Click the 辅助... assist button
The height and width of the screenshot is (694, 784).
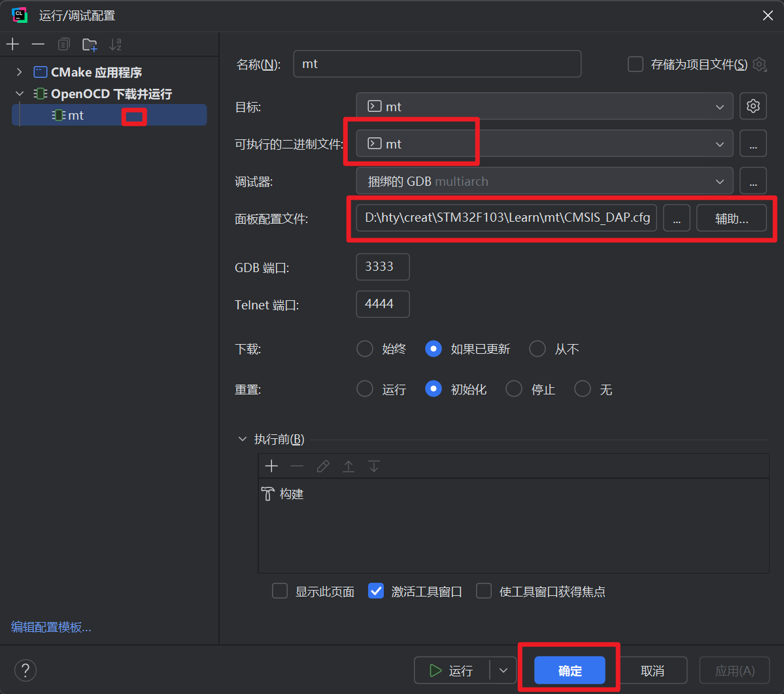[732, 218]
